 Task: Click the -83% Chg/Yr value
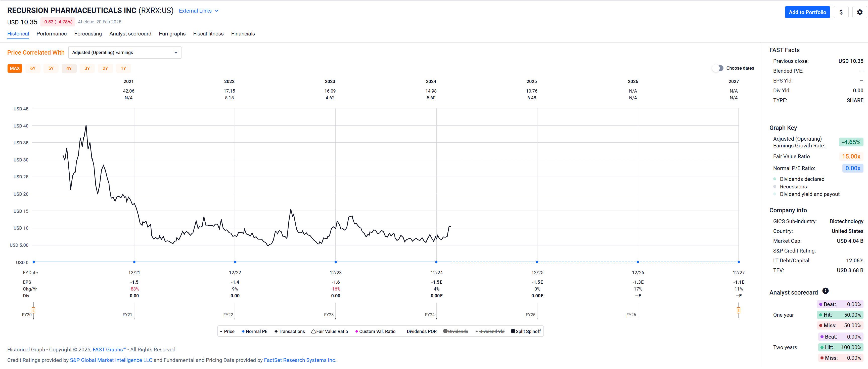tap(134, 289)
